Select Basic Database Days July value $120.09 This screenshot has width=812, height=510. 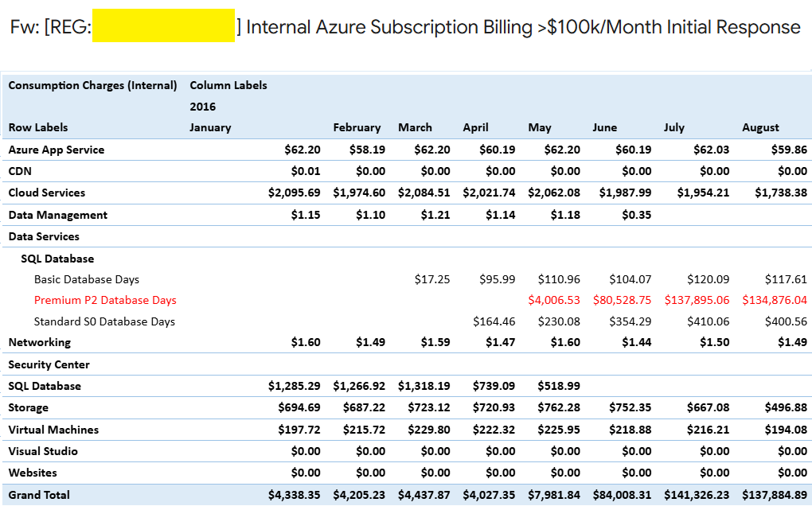708,279
